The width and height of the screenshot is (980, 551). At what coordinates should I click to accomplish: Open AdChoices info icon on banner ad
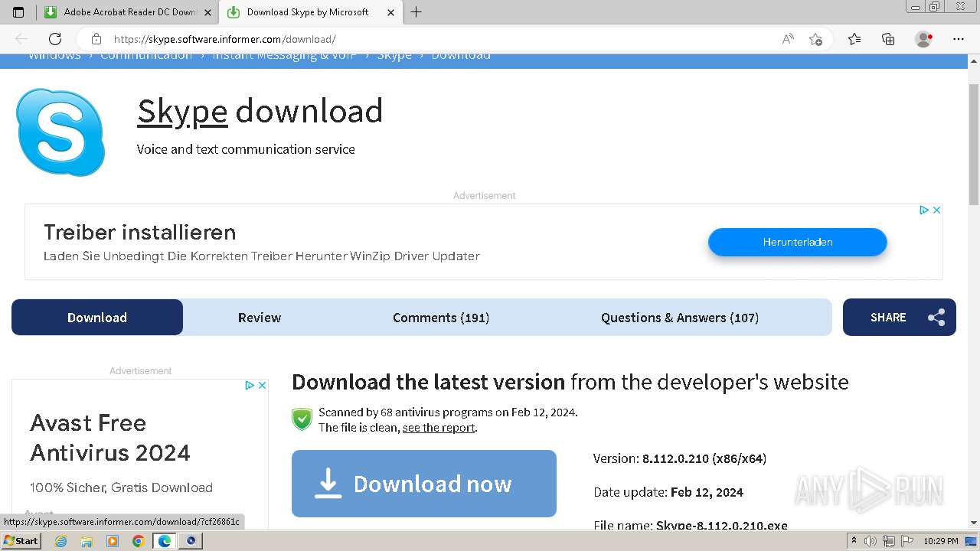[x=924, y=210]
